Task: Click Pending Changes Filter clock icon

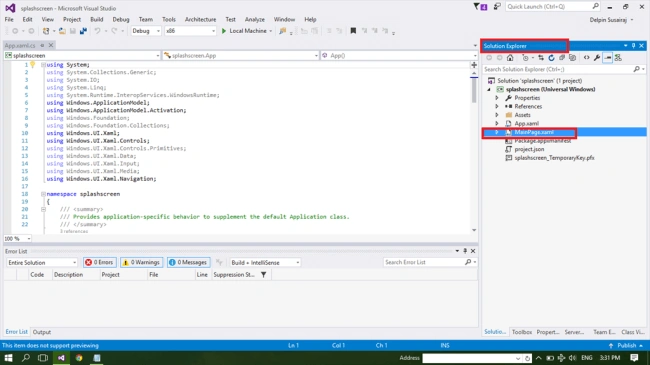Action: pyautogui.click(x=525, y=58)
